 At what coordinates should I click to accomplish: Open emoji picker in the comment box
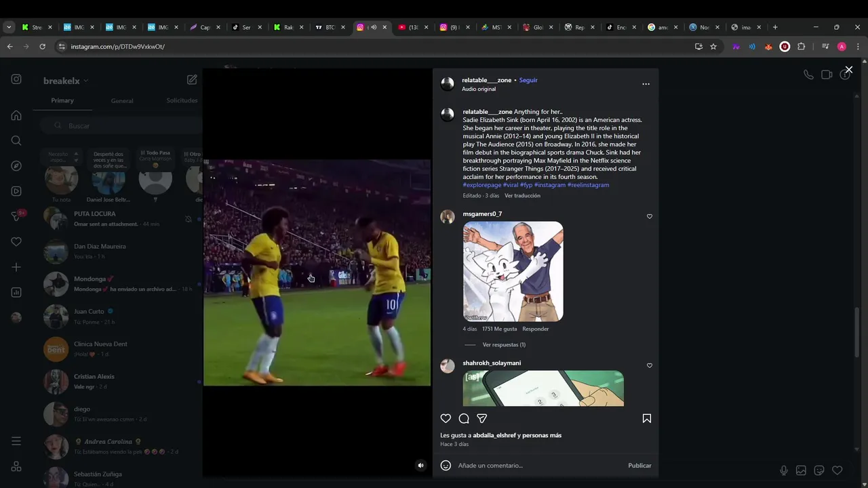point(446,465)
